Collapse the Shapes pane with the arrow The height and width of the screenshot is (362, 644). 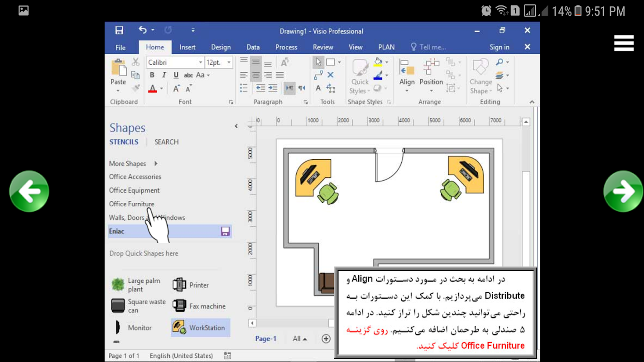[x=236, y=126]
